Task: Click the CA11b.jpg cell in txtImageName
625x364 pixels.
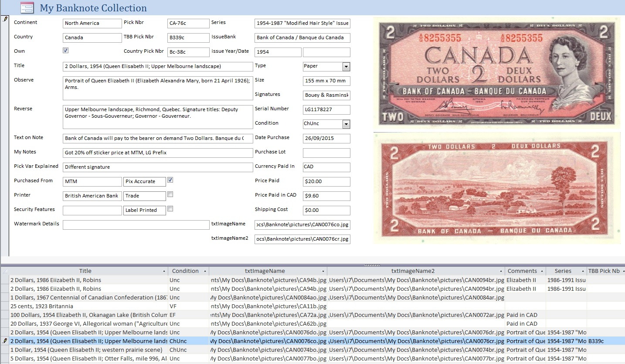Action: coord(268,306)
